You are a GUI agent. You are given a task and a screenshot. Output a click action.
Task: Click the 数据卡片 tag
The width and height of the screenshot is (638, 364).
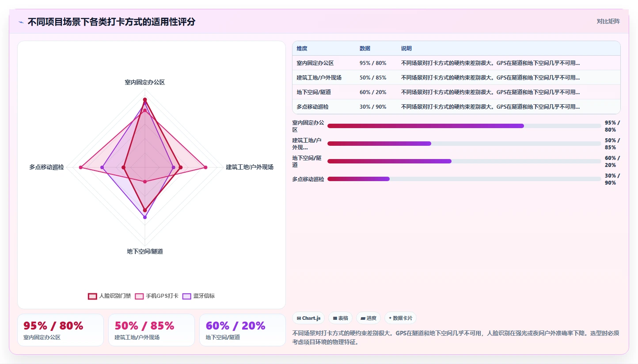(x=400, y=318)
